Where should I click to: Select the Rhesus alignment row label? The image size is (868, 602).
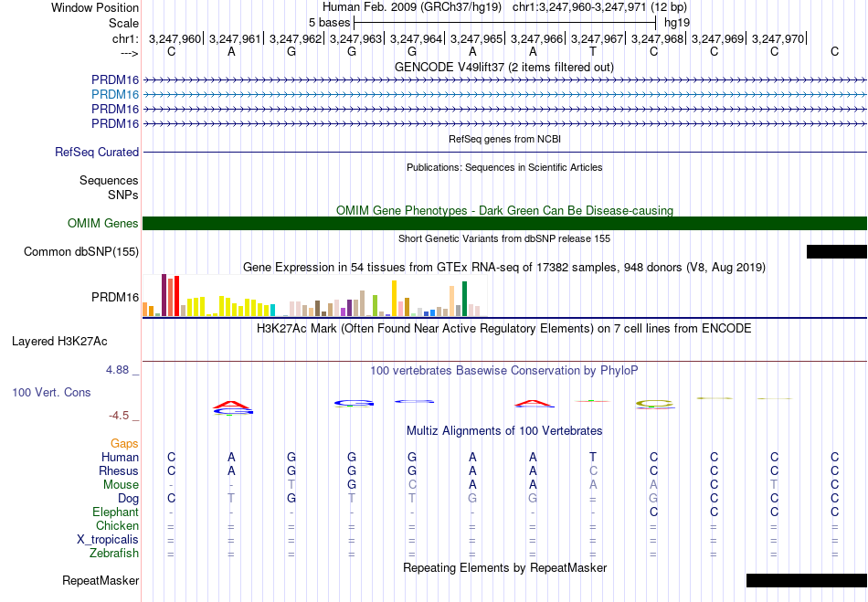click(x=119, y=470)
